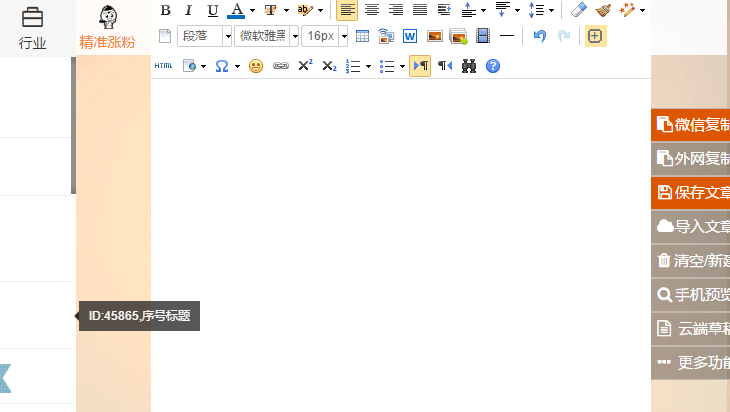730x412 pixels.
Task: Switch to the 精准涨粉 tab
Action: click(107, 28)
